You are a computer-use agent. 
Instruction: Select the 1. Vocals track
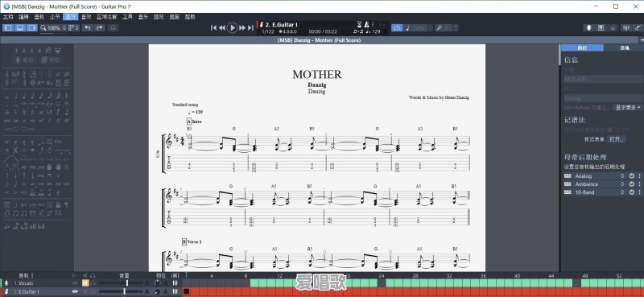pyautogui.click(x=24, y=283)
